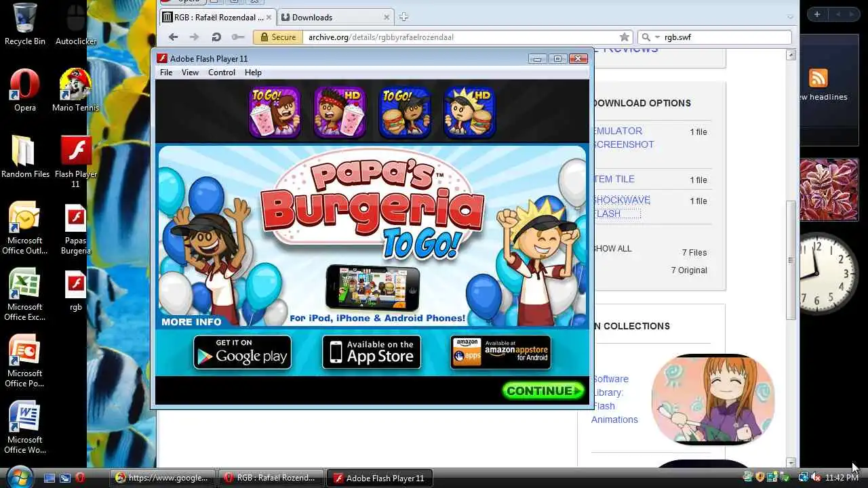Screen dimensions: 868x488
Task: Open the Opera tab list dropdown arrow
Action: pos(791,17)
